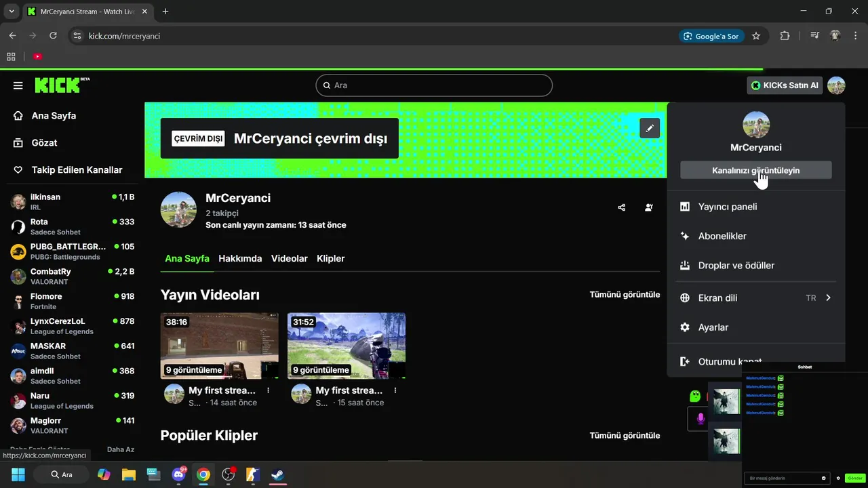Click Kanalınızı görüntüleyin button
The height and width of the screenshot is (488, 868).
(756, 170)
